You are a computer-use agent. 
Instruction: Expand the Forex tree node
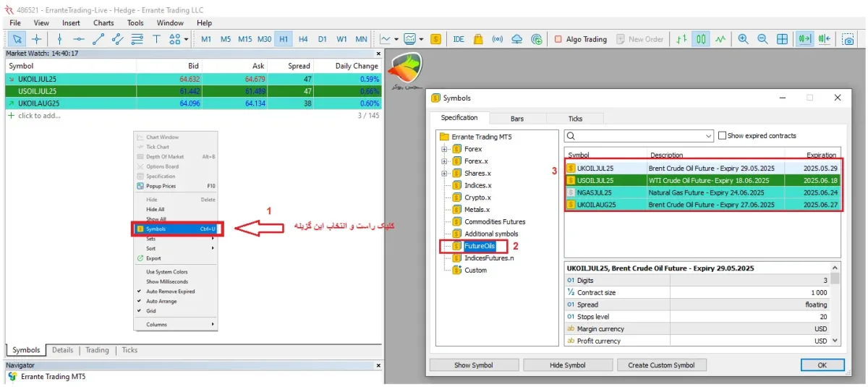[x=444, y=149]
